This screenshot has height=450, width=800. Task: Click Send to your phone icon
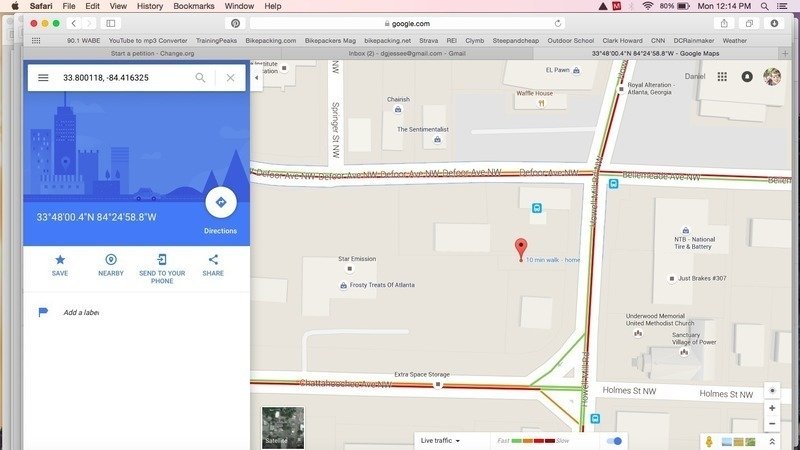[162, 259]
